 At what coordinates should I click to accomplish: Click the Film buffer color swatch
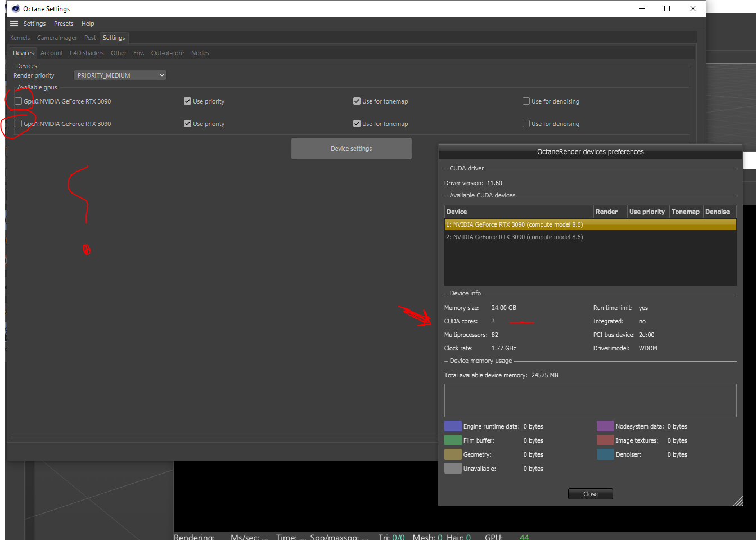tap(453, 440)
